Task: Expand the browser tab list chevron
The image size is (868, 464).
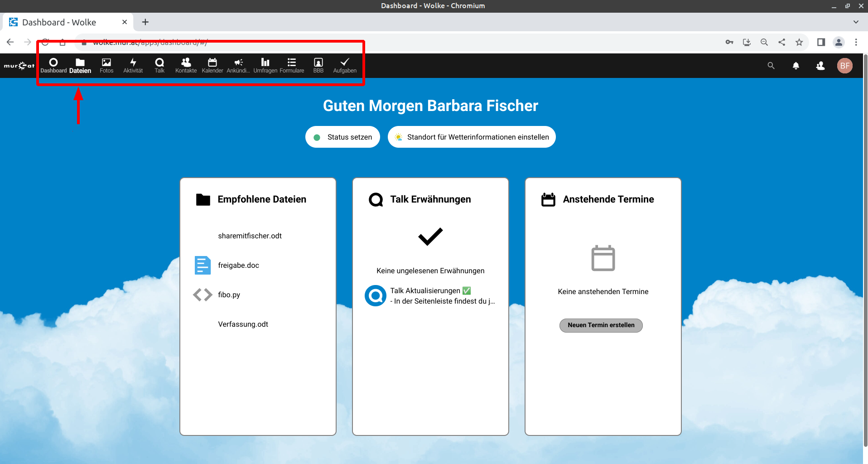Action: point(855,22)
